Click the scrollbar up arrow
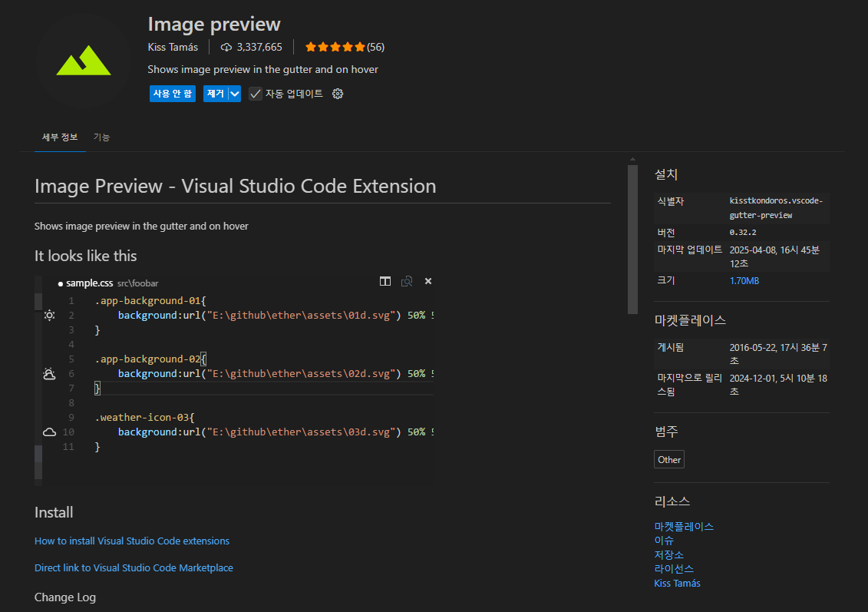Screen dimensions: 868x612 (632, 160)
